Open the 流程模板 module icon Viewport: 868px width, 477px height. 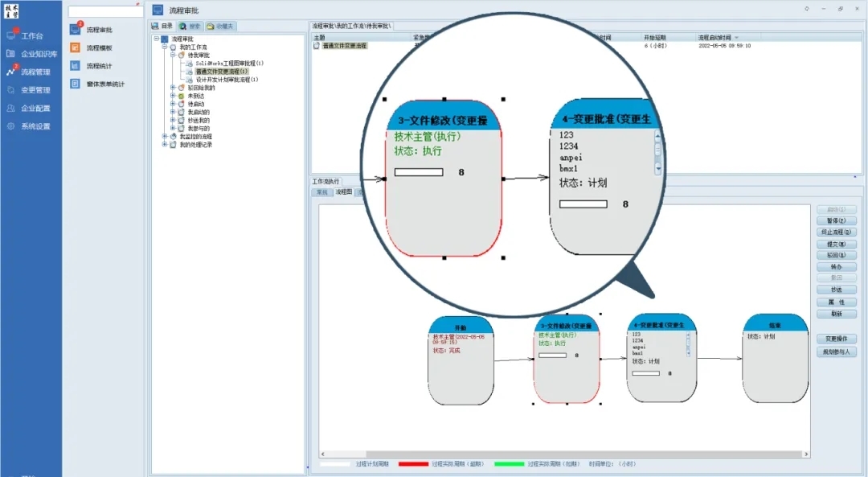(x=75, y=48)
